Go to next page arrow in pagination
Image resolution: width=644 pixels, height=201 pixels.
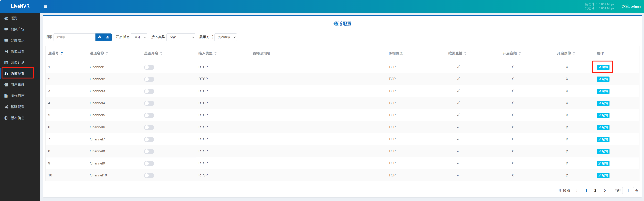point(605,191)
